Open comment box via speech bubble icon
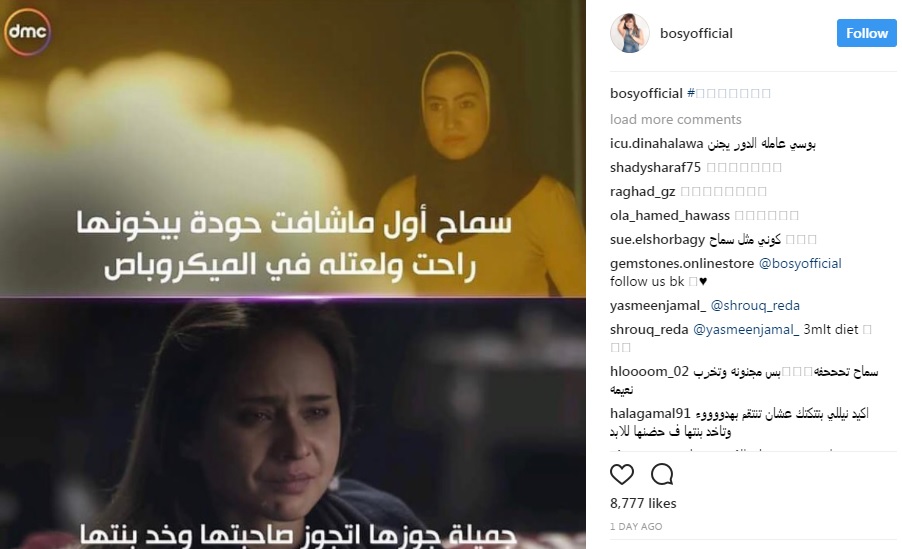The height and width of the screenshot is (549, 902). pos(662,474)
